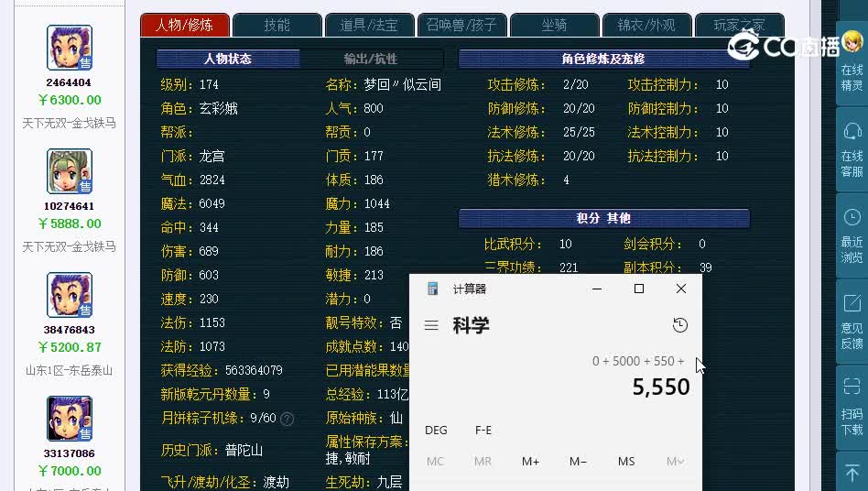Click 角色 value 玄彩娥
This screenshot has height=491, width=868.
(x=219, y=108)
